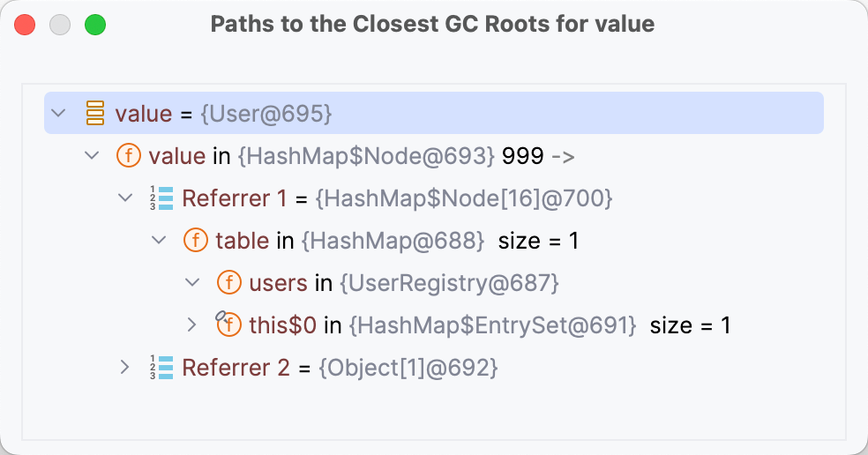The width and height of the screenshot is (868, 455).
Task: Expand the this$0 in HashMap$EntrySet@691 node
Action: coord(192,325)
